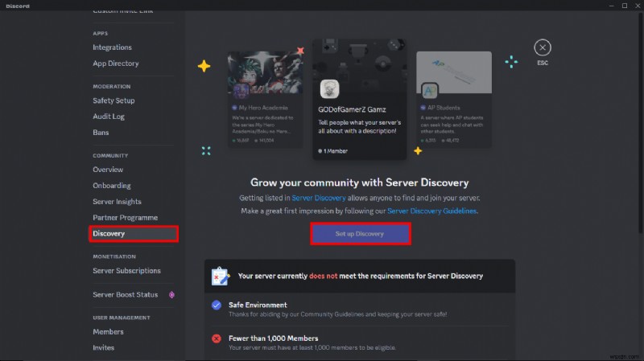Image resolution: width=644 pixels, height=361 pixels.
Task: Click the GODofGamerZ Gamz server avatar
Action: [x=329, y=89]
